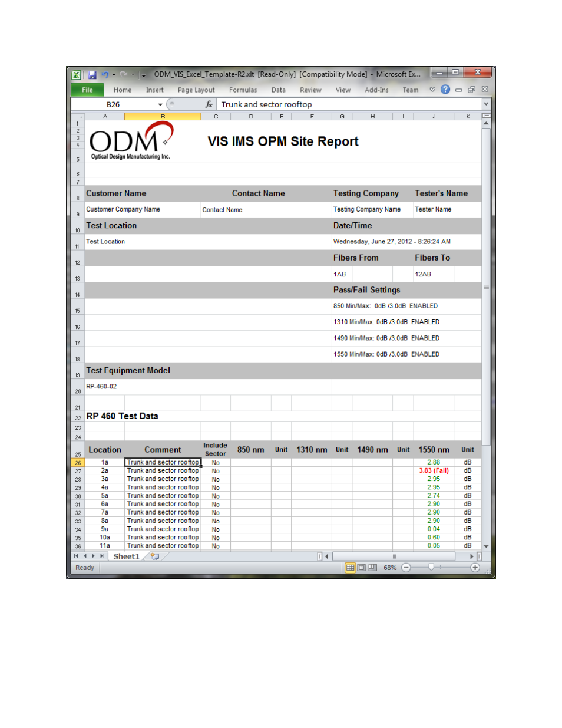Screen dimensions: 562x728
Task: Select the row 26 header
Action: point(78,463)
